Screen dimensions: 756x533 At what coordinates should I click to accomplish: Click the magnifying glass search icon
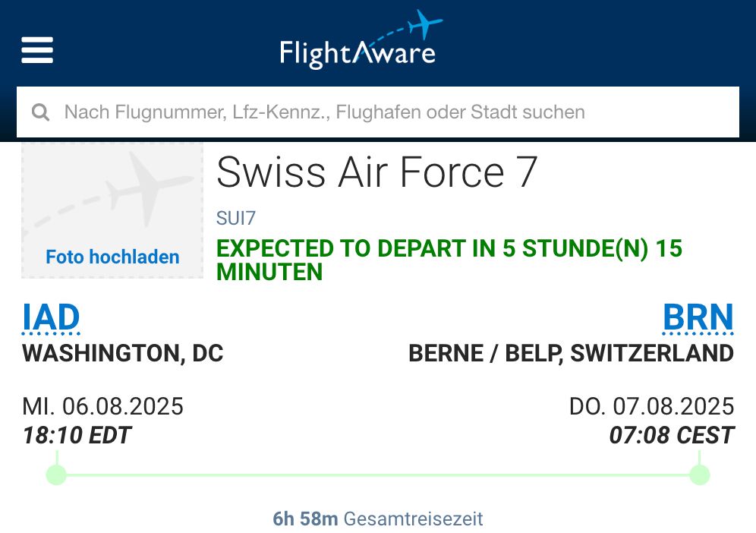(x=40, y=112)
